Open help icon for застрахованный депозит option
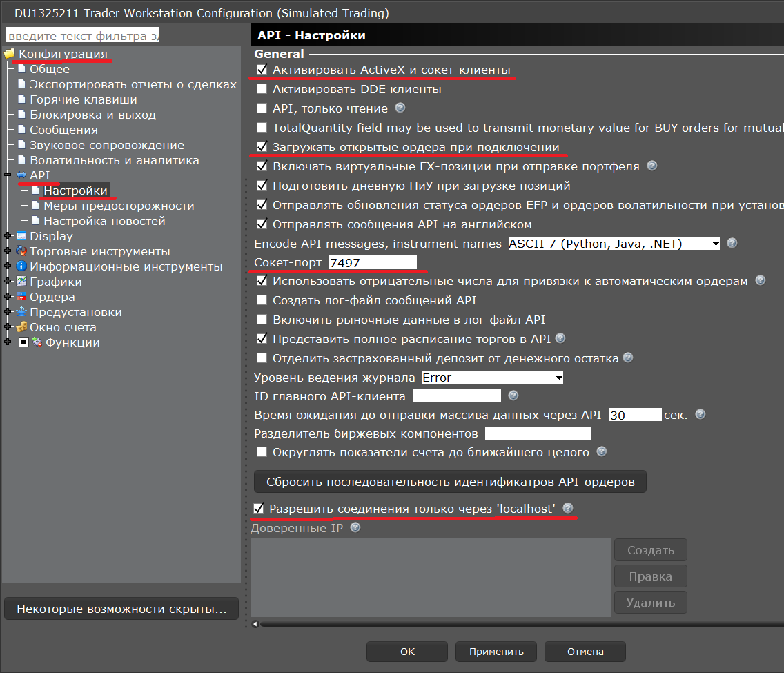This screenshot has width=784, height=673. pos(629,358)
